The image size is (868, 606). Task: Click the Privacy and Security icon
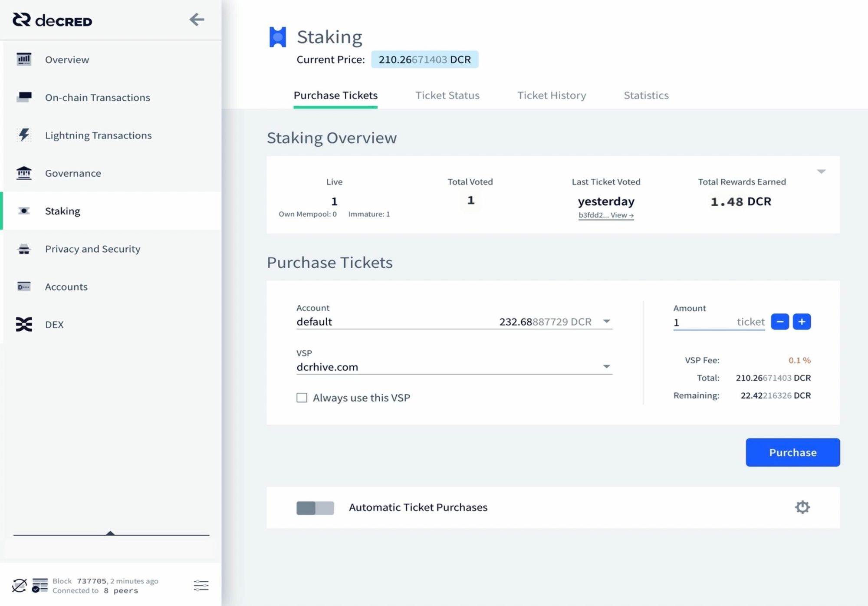pyautogui.click(x=24, y=249)
